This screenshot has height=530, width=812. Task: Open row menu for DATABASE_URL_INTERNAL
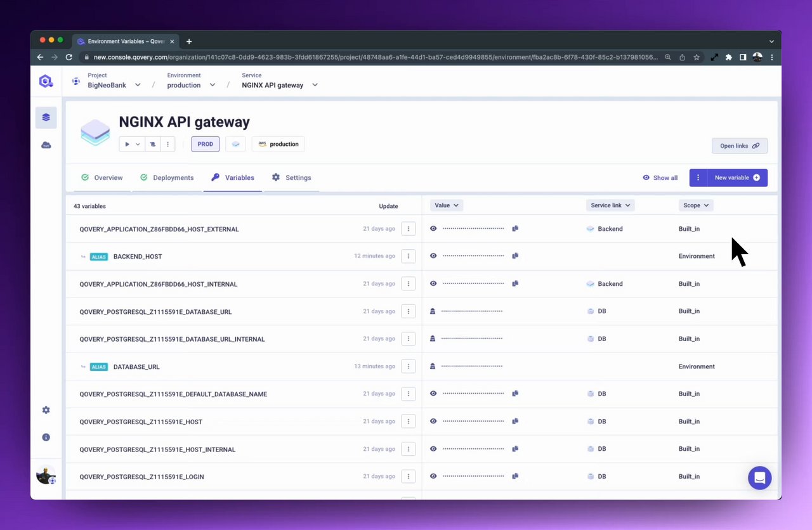[409, 339]
